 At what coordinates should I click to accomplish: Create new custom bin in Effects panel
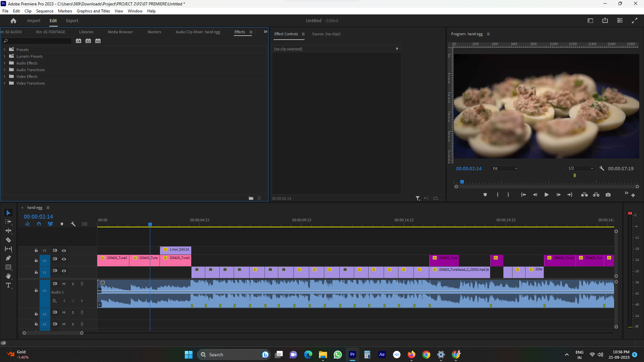(251, 198)
